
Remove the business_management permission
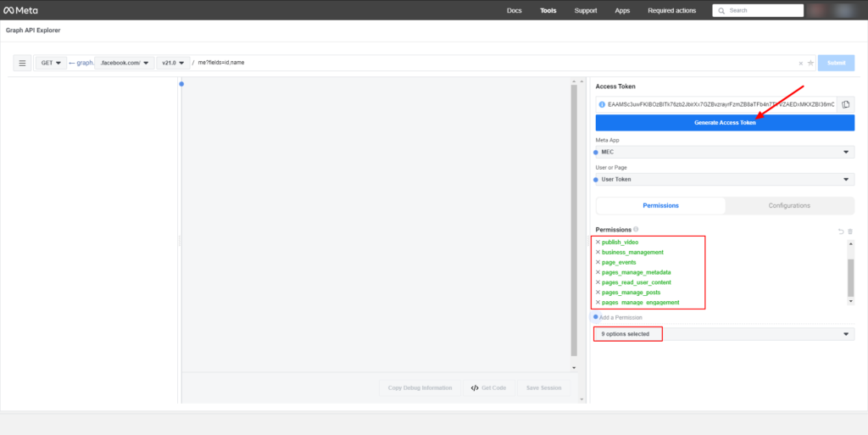tap(598, 253)
